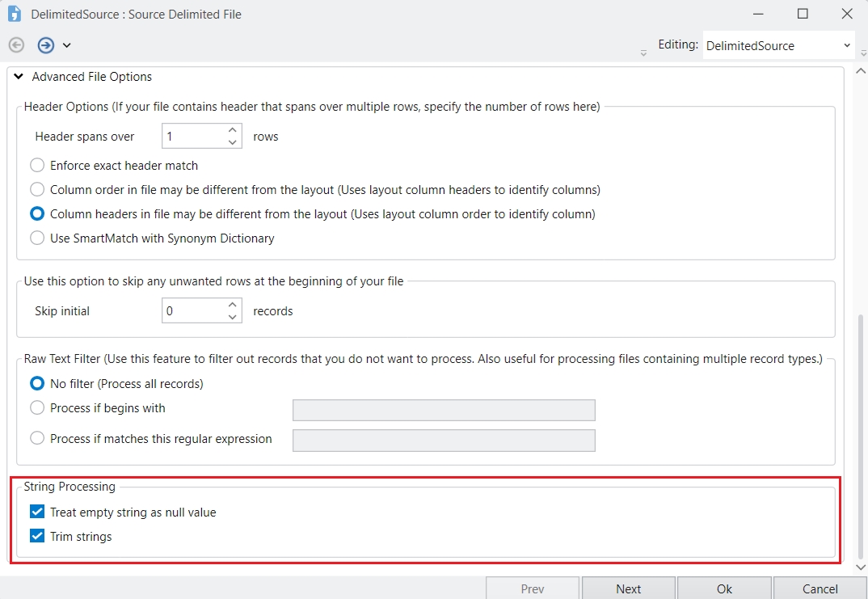The height and width of the screenshot is (599, 868).
Task: Choose Process if begins with filter
Action: (37, 408)
